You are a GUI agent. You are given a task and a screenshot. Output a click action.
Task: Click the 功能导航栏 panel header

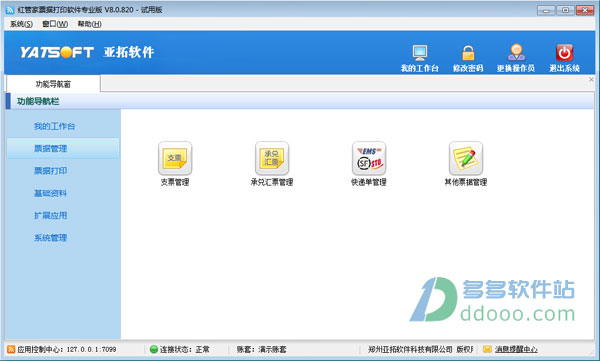[300, 101]
